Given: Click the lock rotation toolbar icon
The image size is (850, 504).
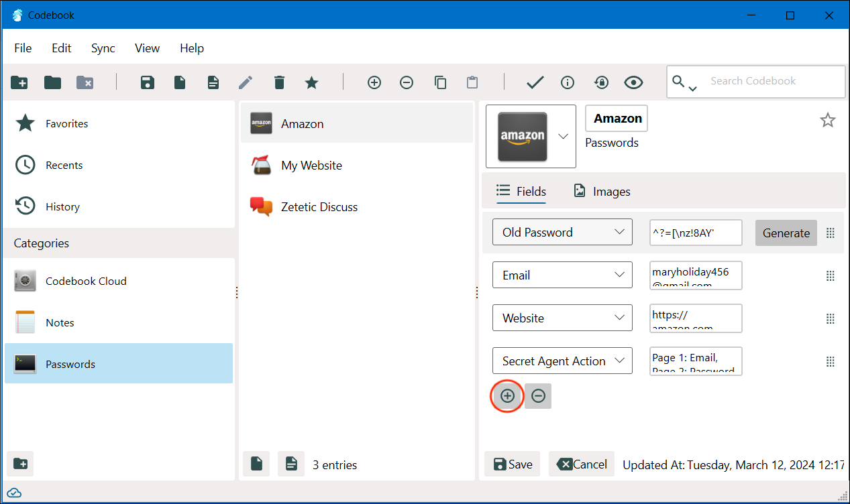Looking at the screenshot, I should [601, 82].
